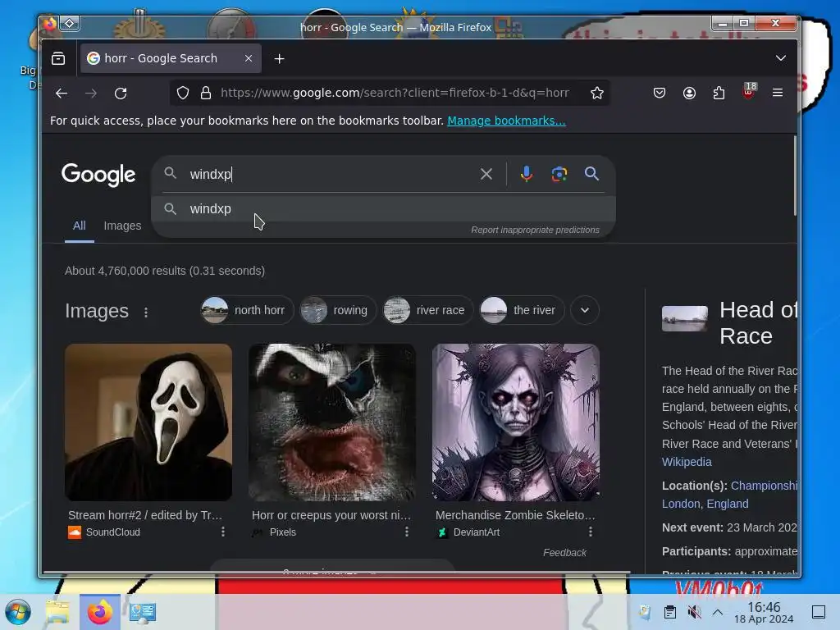Viewport: 840px width, 630px height.
Task: Open DeviantArt image result options menu
Action: click(591, 532)
